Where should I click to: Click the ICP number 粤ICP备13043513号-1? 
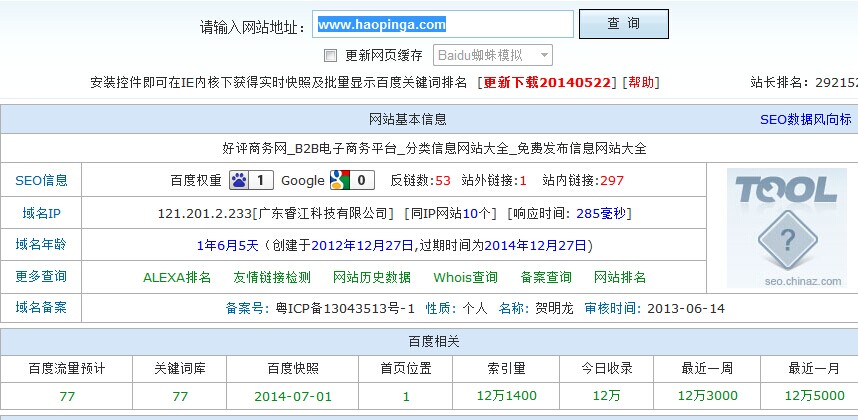click(345, 308)
